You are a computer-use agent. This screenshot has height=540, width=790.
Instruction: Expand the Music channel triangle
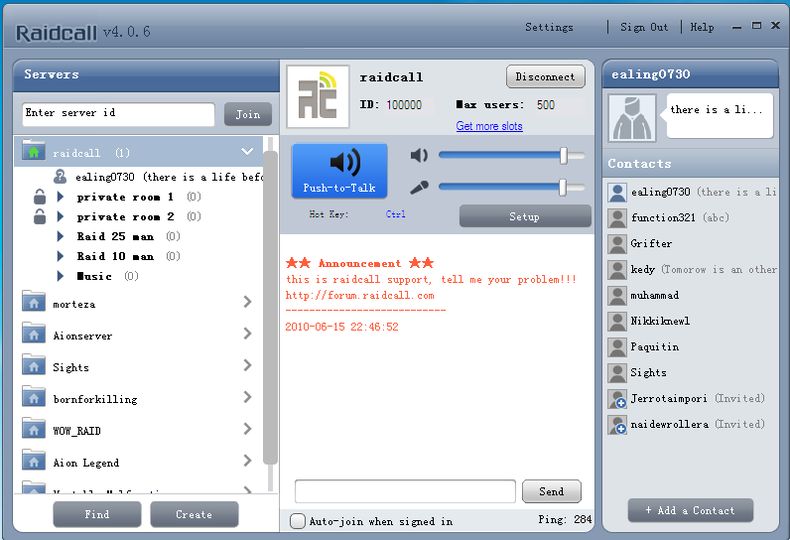[x=61, y=276]
